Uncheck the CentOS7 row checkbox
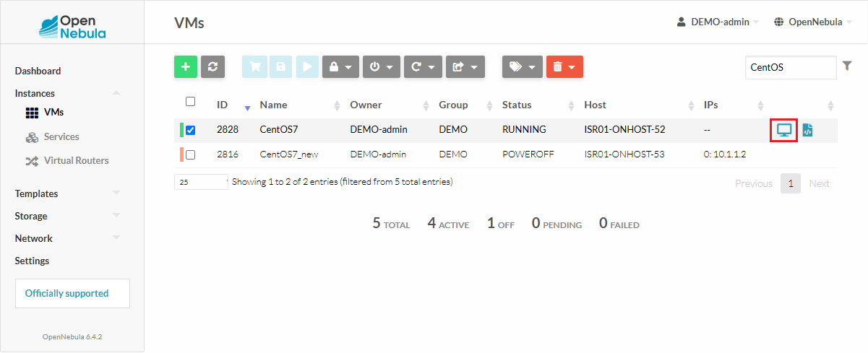868x353 pixels. pyautogui.click(x=191, y=131)
